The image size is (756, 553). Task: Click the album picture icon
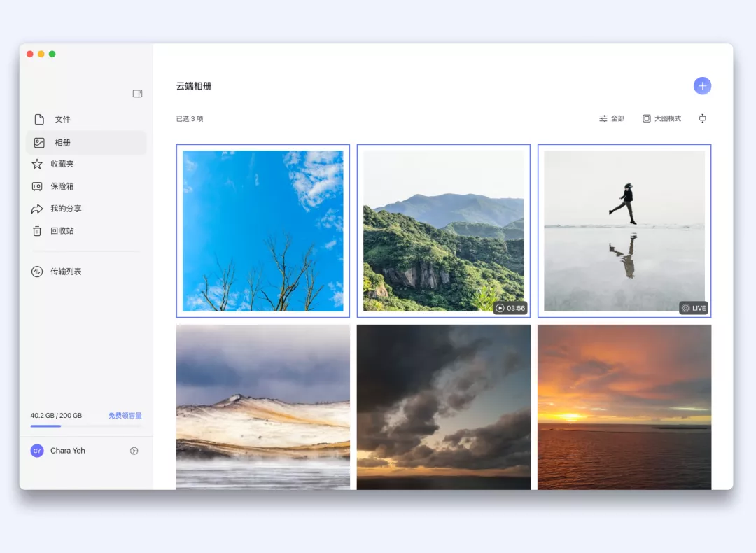tap(39, 143)
